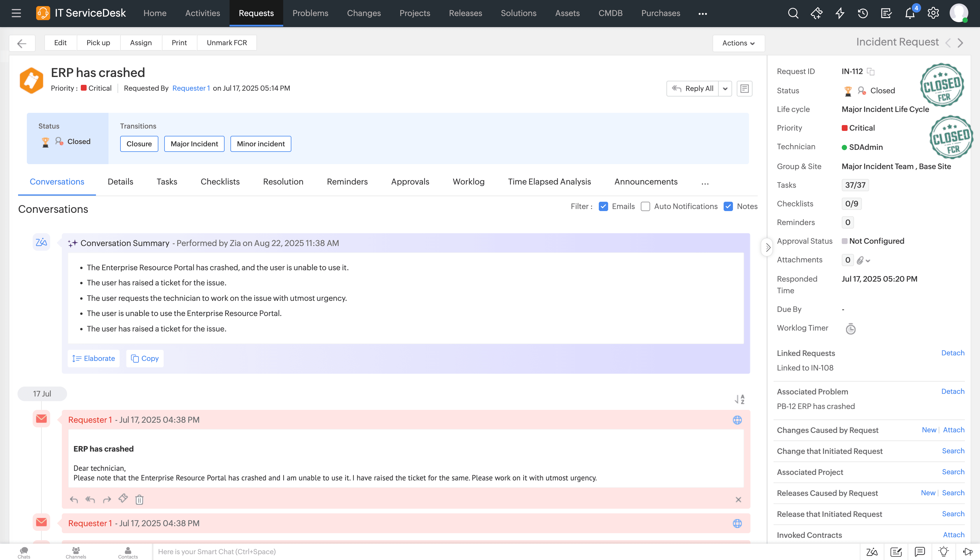
Task: Open the search icon in top bar
Action: tap(793, 13)
